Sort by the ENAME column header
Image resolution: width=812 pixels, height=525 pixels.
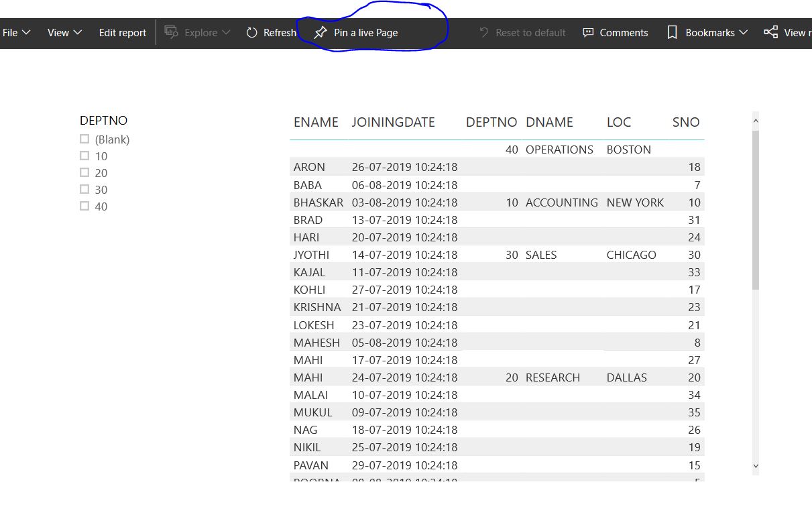tap(316, 122)
